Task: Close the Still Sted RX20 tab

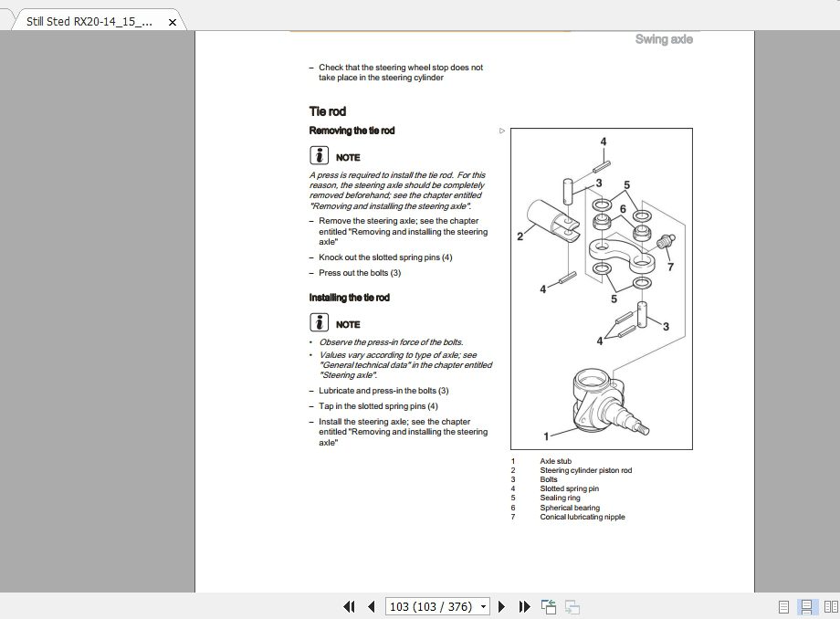Action: [173, 22]
